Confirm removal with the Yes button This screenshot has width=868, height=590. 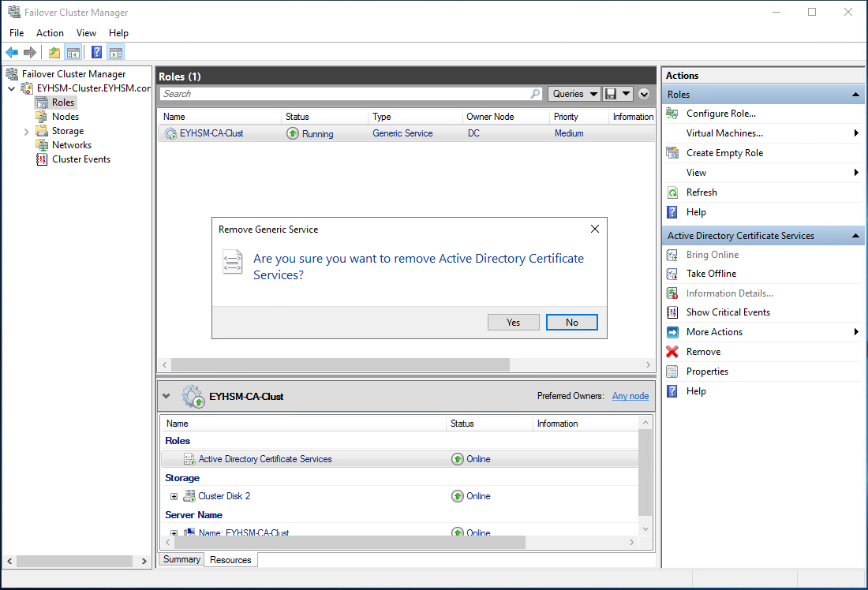(x=513, y=323)
